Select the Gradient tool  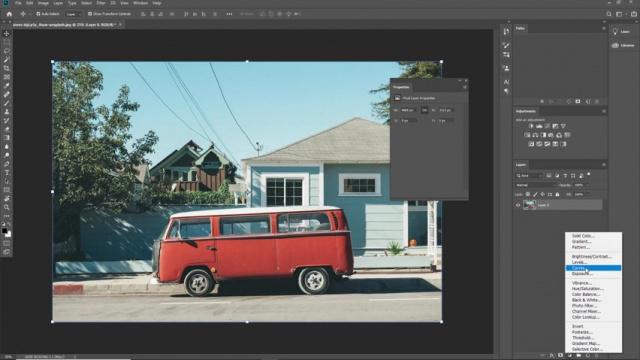7,138
